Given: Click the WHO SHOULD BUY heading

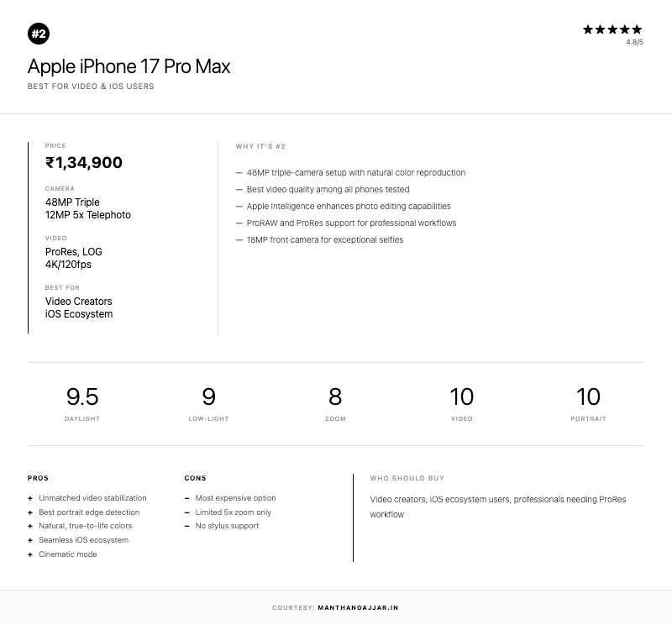Looking at the screenshot, I should click(407, 478).
